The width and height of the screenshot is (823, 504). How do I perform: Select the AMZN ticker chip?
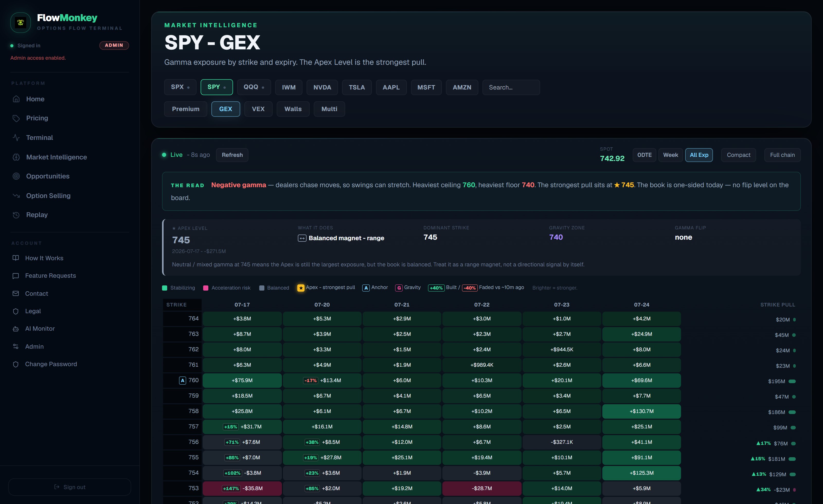[462, 87]
